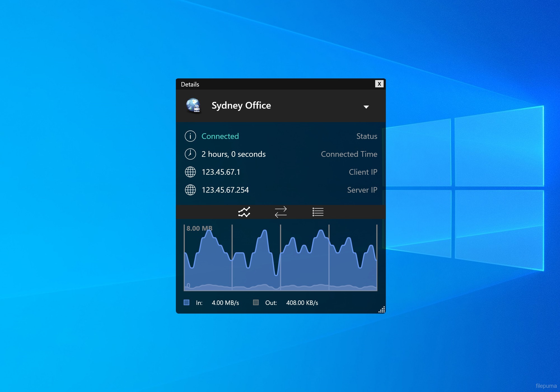Toggle the Out traffic color box
This screenshot has height=392, width=560.
[256, 302]
